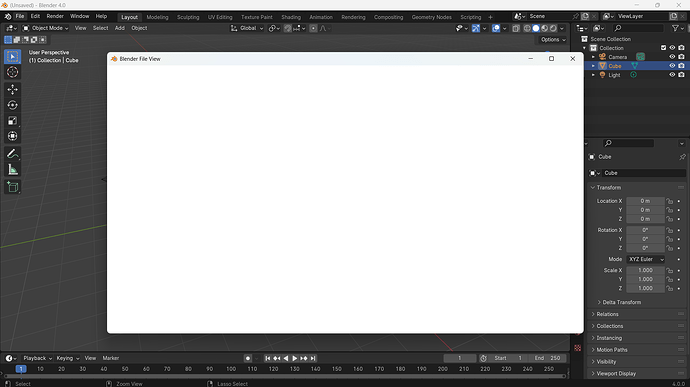
Task: Toggle snapping magnet in header
Action: point(287,28)
